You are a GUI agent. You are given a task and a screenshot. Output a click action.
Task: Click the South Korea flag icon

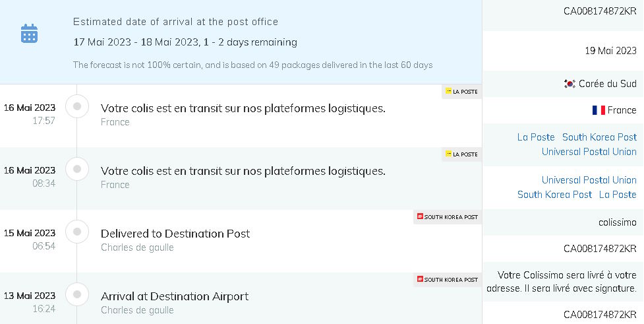point(570,84)
